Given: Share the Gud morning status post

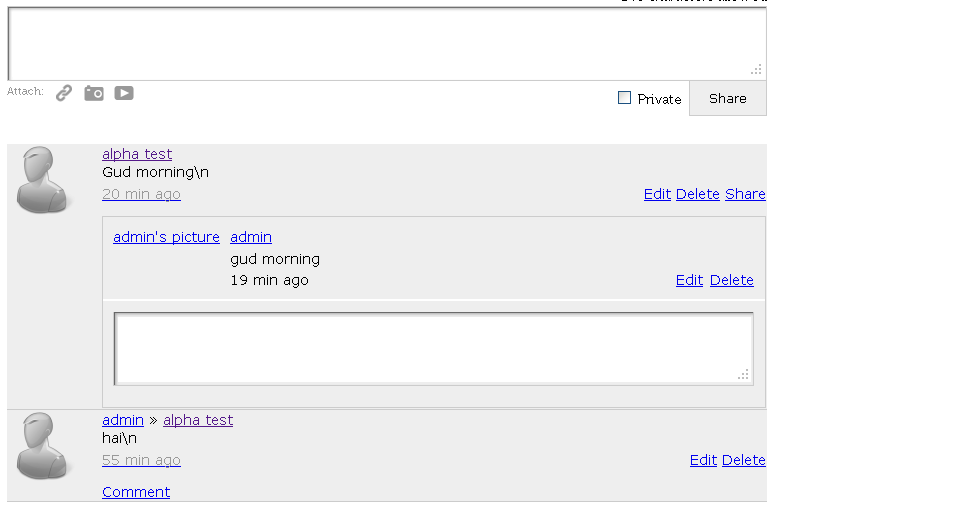Looking at the screenshot, I should (745, 194).
